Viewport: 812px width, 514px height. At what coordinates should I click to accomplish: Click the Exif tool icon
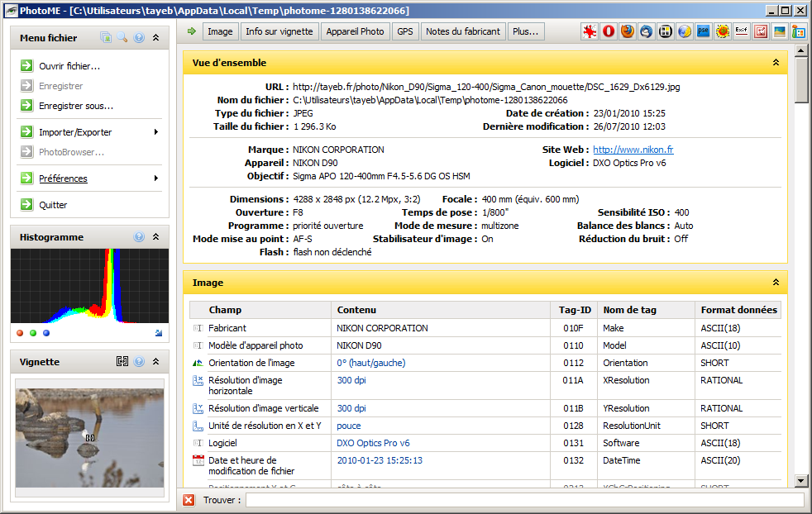tap(742, 31)
